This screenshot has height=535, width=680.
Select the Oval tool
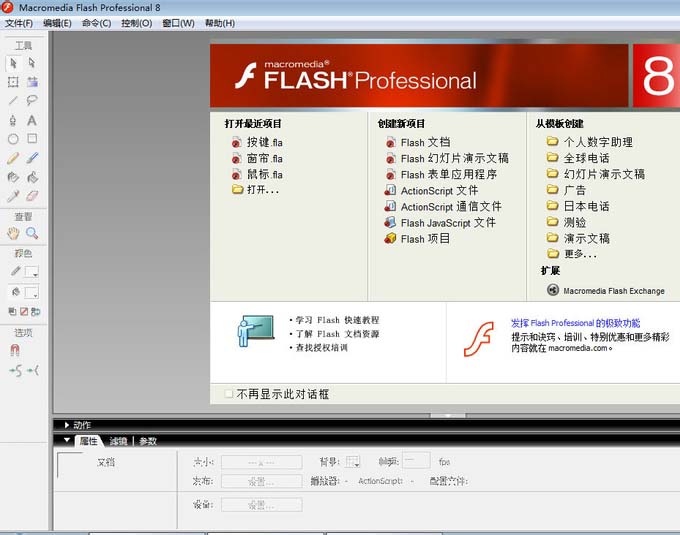point(13,139)
